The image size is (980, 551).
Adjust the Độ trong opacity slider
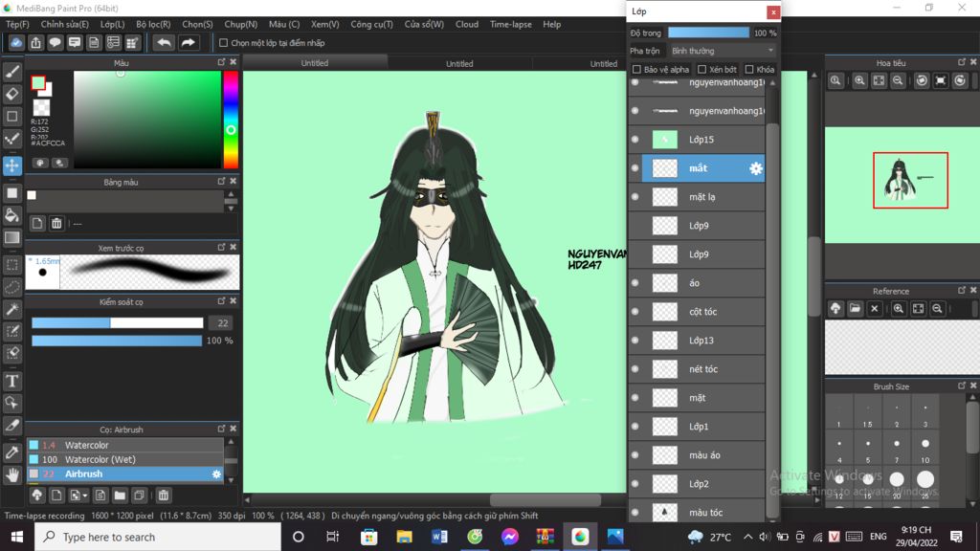(x=708, y=33)
